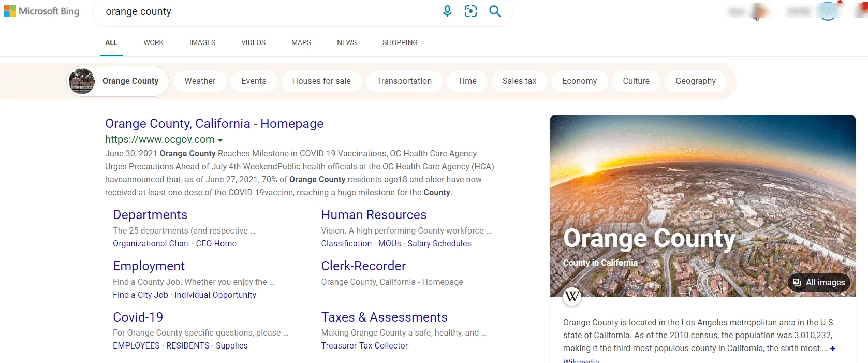Image resolution: width=868 pixels, height=363 pixels.
Task: Open the Clerk-Recorder sitelink
Action: tap(363, 266)
